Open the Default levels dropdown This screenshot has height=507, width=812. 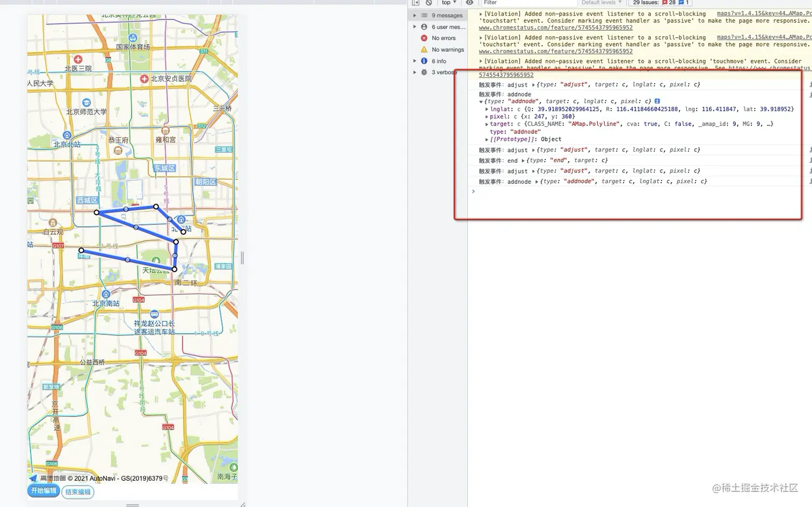click(x=601, y=3)
